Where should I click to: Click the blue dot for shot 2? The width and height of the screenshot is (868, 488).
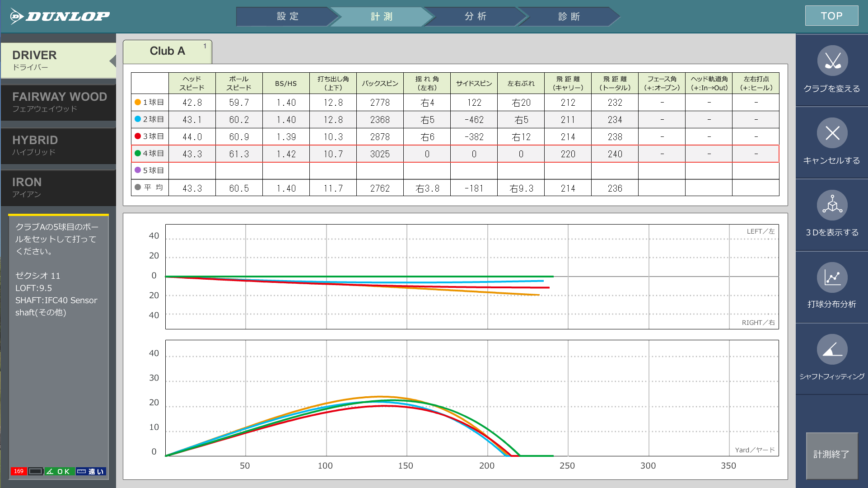(138, 119)
